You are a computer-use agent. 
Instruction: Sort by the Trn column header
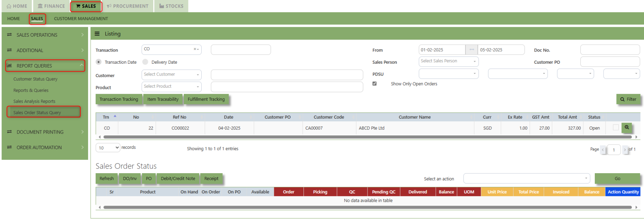coord(107,117)
